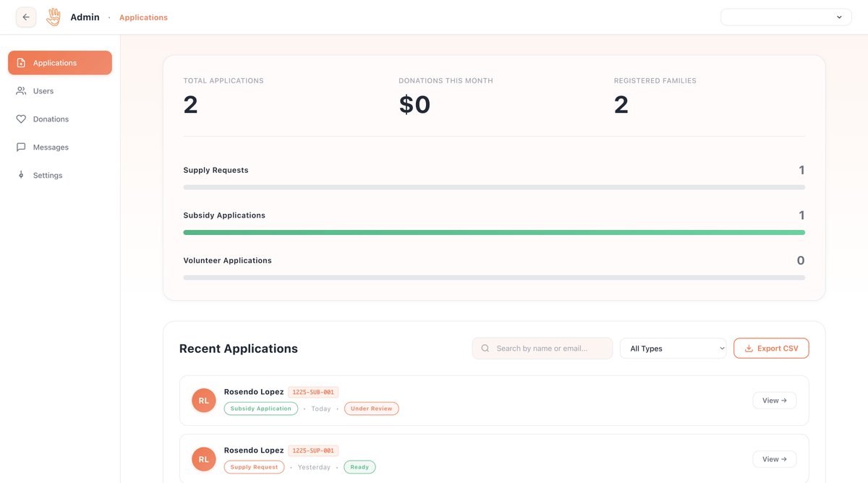The image size is (868, 483).
Task: Open Settings in the sidebar
Action: pyautogui.click(x=60, y=176)
